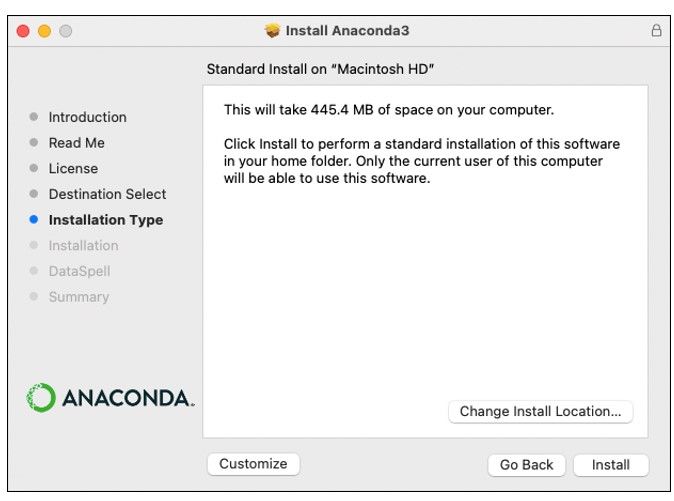Click the DataSpell step label
The height and width of the screenshot is (501, 674).
pos(79,271)
